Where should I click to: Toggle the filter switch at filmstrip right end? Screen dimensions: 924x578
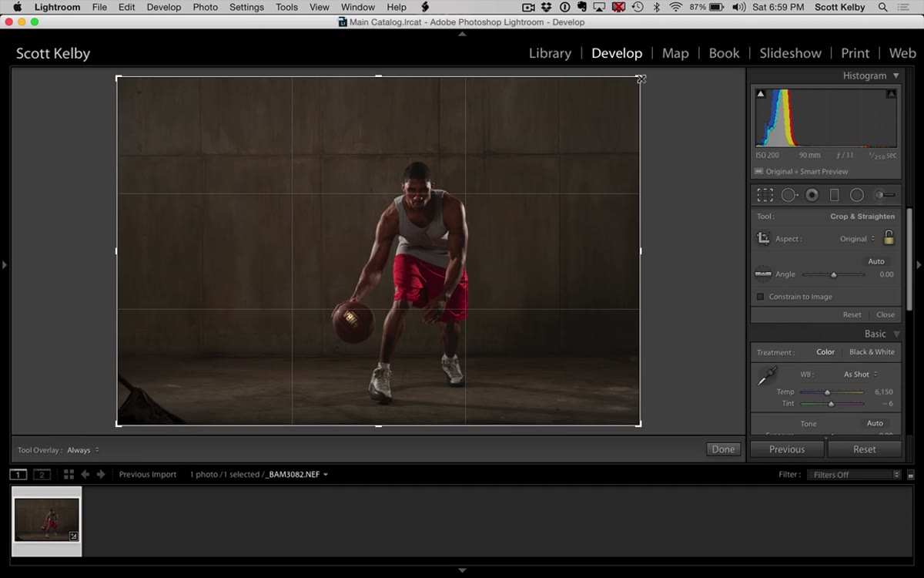click(x=909, y=475)
